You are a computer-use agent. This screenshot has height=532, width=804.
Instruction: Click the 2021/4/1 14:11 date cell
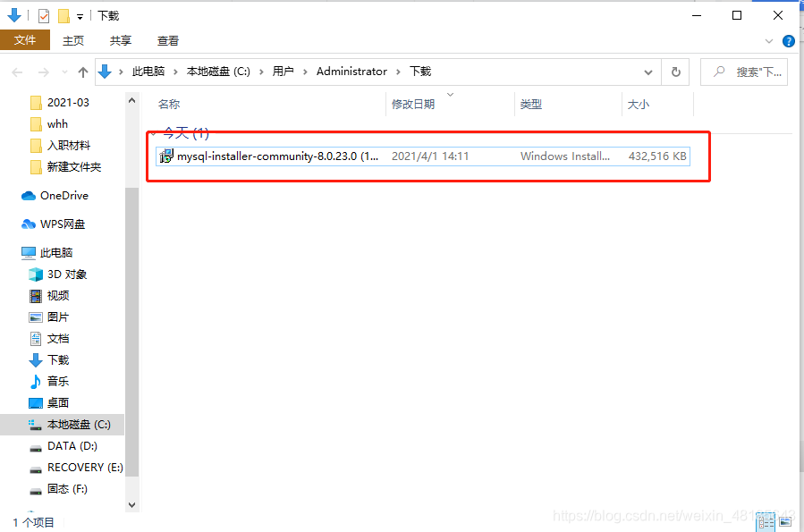pyautogui.click(x=430, y=156)
